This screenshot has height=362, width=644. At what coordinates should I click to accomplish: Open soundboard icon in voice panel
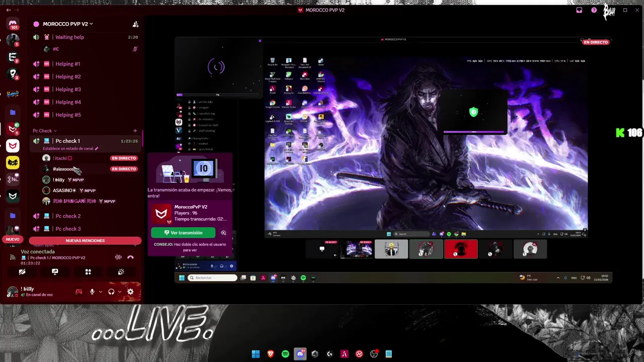[121, 272]
